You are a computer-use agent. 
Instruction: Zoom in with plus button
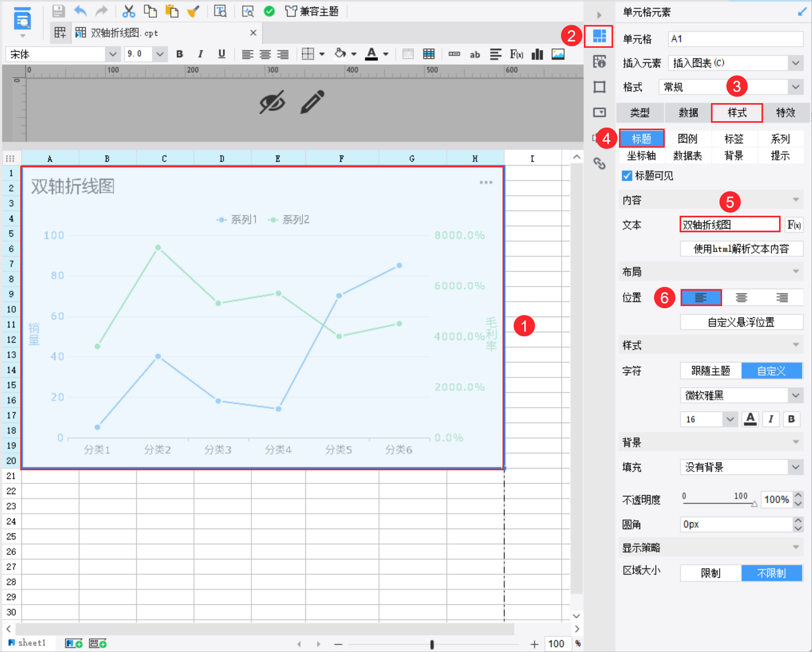(534, 644)
